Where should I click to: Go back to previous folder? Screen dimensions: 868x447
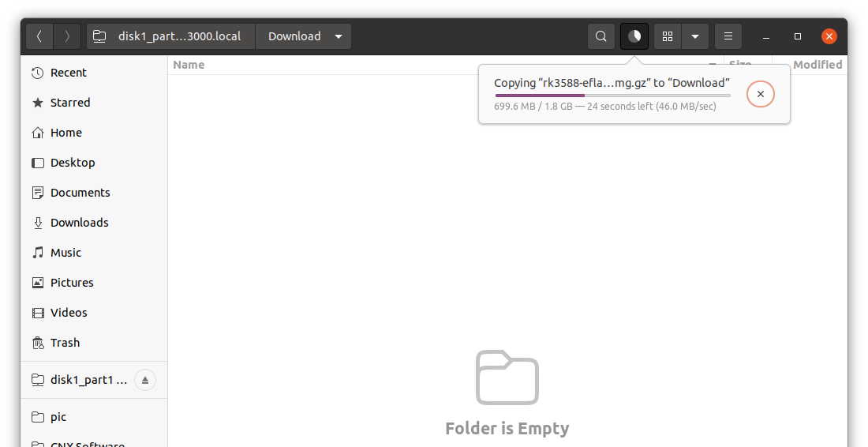39,36
